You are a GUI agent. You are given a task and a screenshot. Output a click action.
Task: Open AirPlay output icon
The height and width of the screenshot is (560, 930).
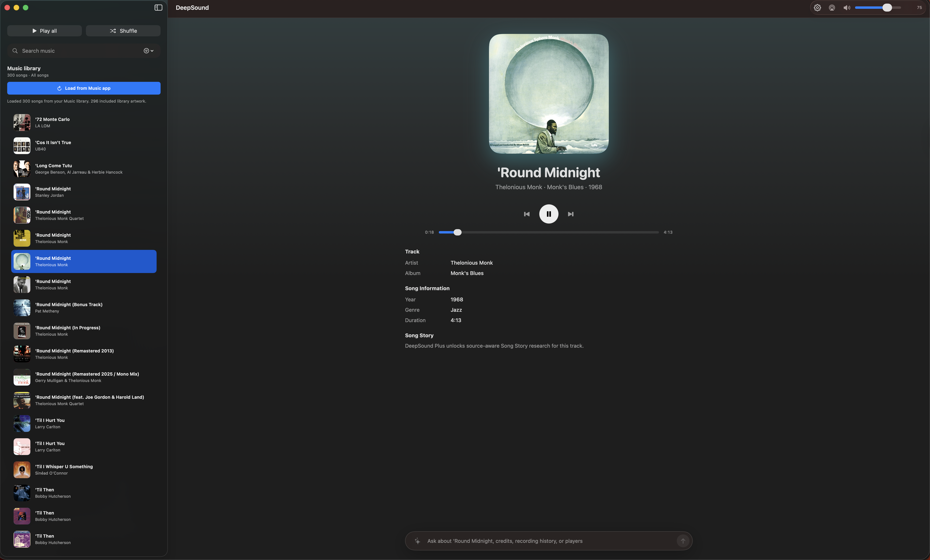[x=832, y=8]
